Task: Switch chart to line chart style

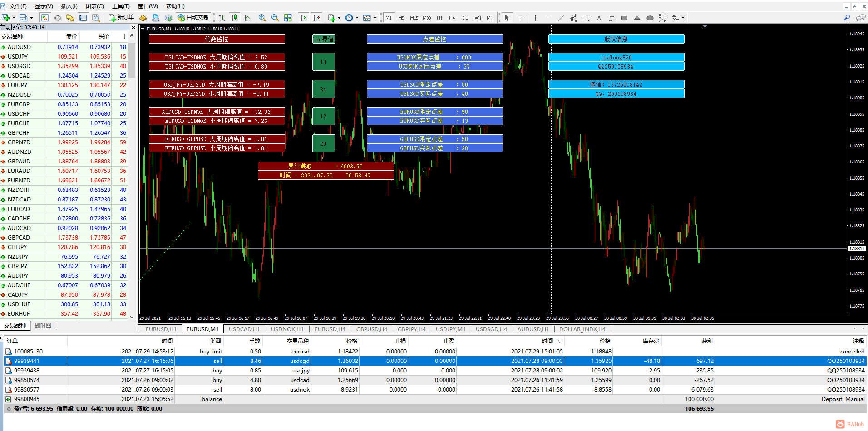Action: coord(247,18)
